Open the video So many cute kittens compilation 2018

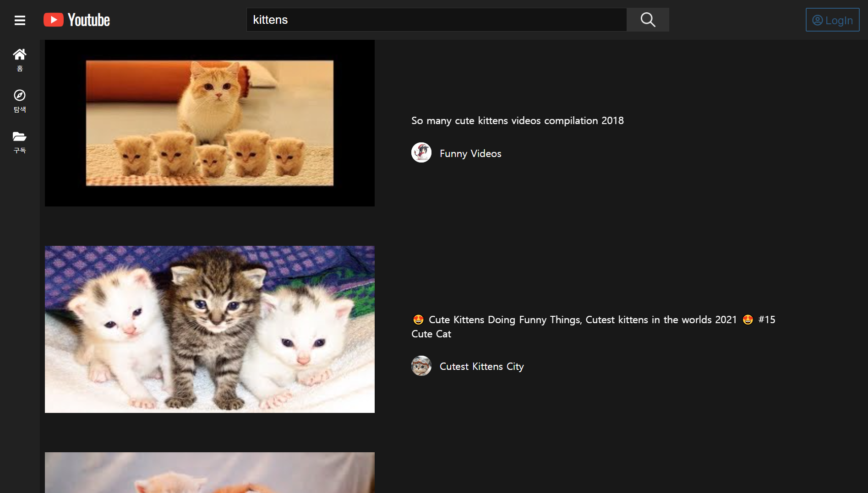pos(517,120)
